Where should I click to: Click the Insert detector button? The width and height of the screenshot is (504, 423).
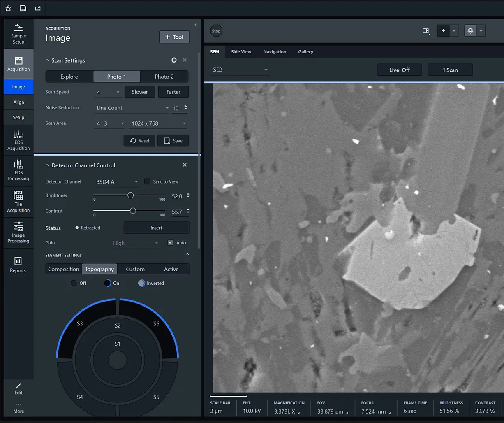(x=156, y=228)
